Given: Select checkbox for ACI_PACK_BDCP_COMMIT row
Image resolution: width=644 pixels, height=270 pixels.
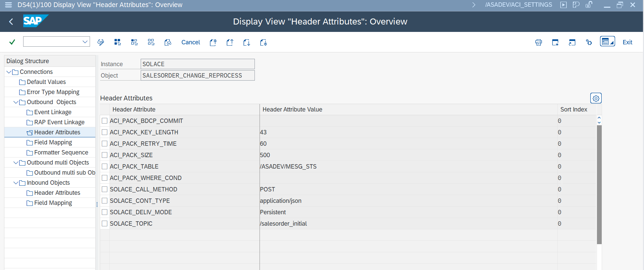Looking at the screenshot, I should click(105, 121).
